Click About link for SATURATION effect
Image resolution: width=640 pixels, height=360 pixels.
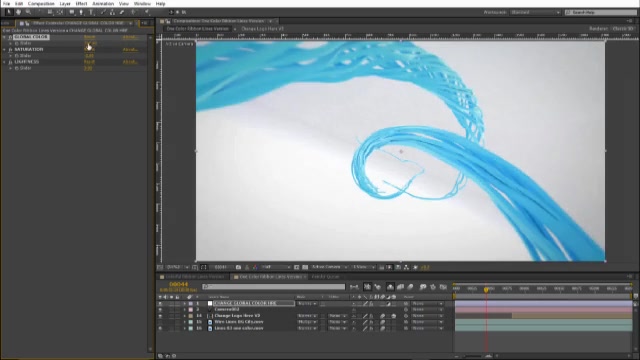click(130, 50)
